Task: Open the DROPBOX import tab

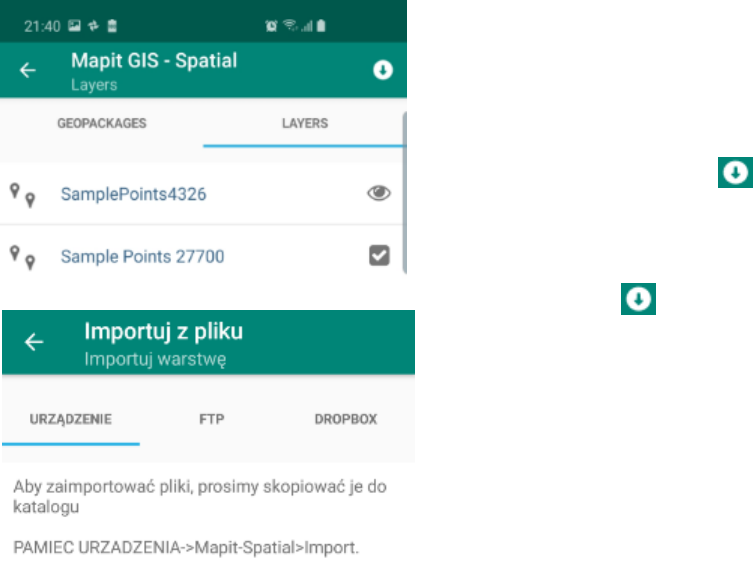Action: 346,419
